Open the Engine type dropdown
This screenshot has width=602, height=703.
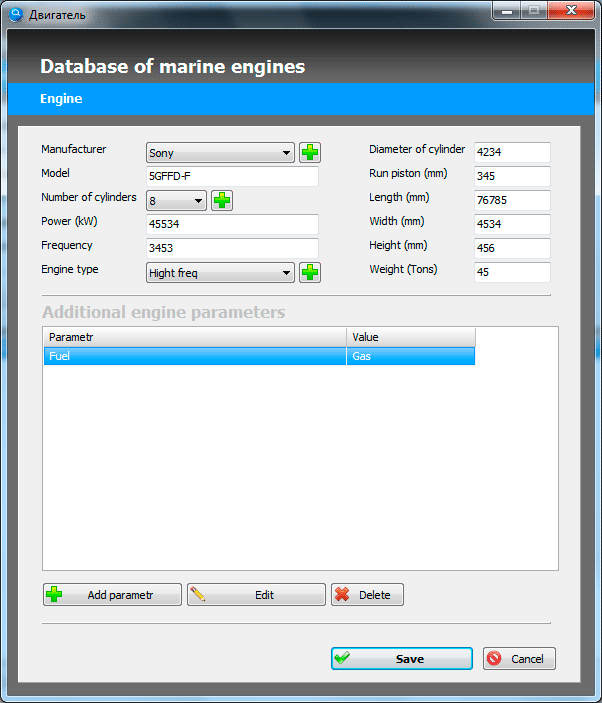[220, 273]
